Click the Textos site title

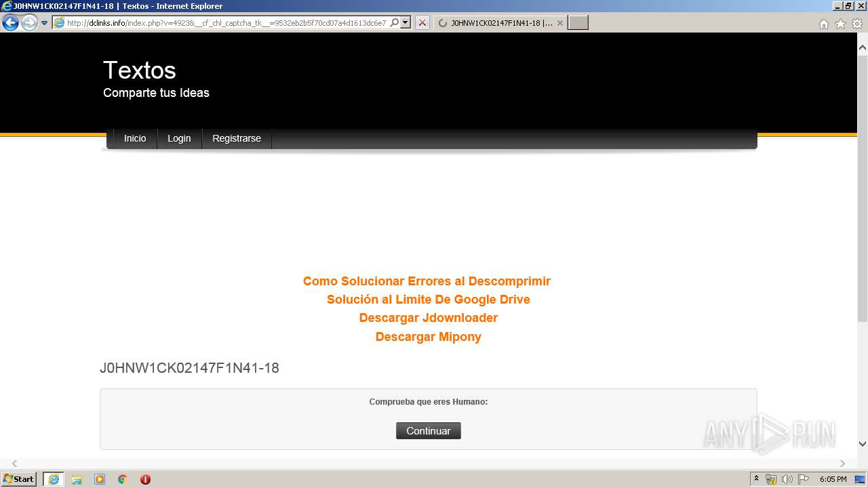tap(140, 70)
